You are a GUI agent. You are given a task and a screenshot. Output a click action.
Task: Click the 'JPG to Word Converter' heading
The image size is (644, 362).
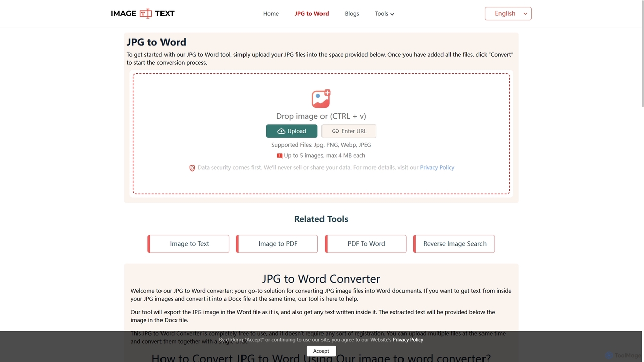coord(321,279)
